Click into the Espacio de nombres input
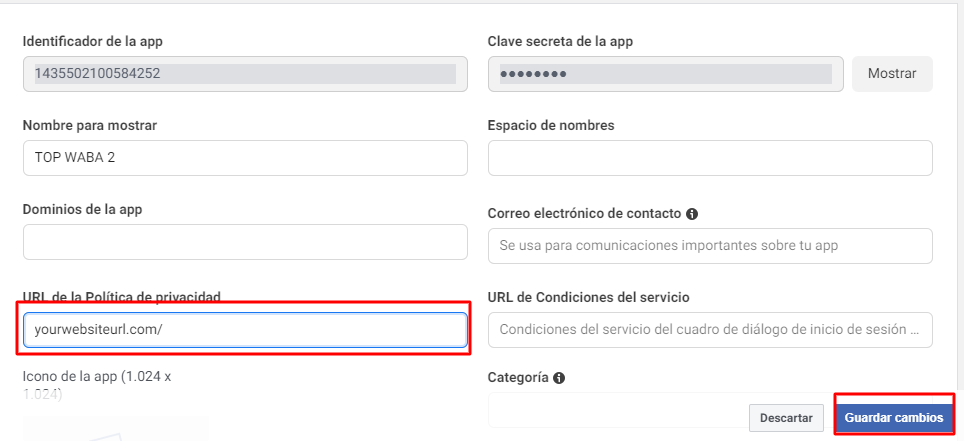Viewport: 964px width, 441px height. click(x=710, y=158)
